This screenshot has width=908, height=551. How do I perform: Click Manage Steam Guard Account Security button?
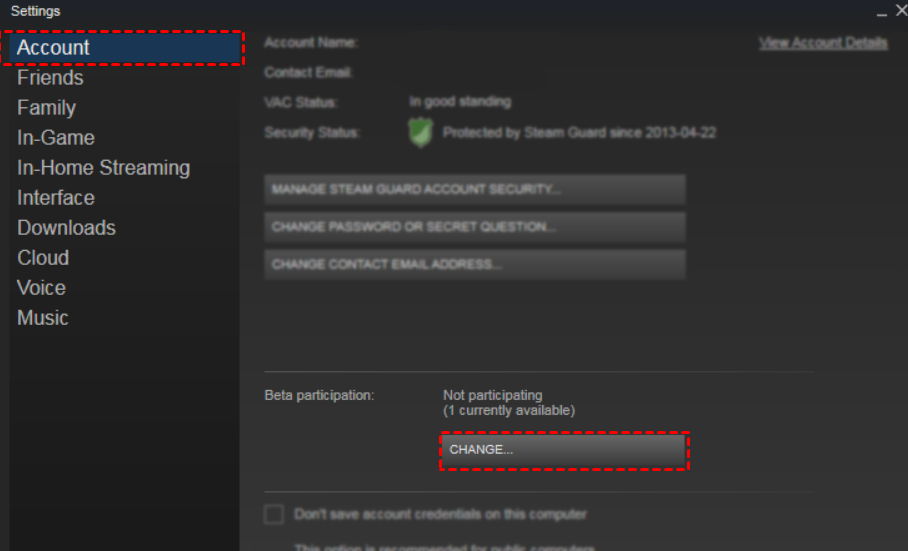tap(475, 190)
